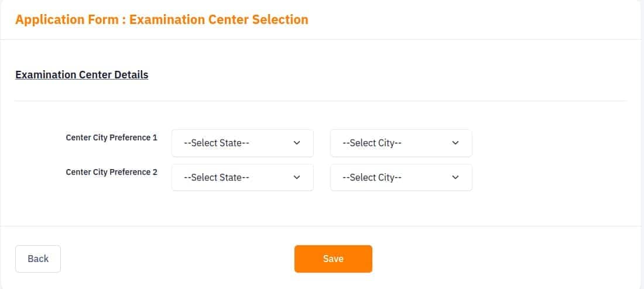The image size is (644, 289).
Task: Click the --Select City-- placeholder text in first row
Action: pos(372,143)
